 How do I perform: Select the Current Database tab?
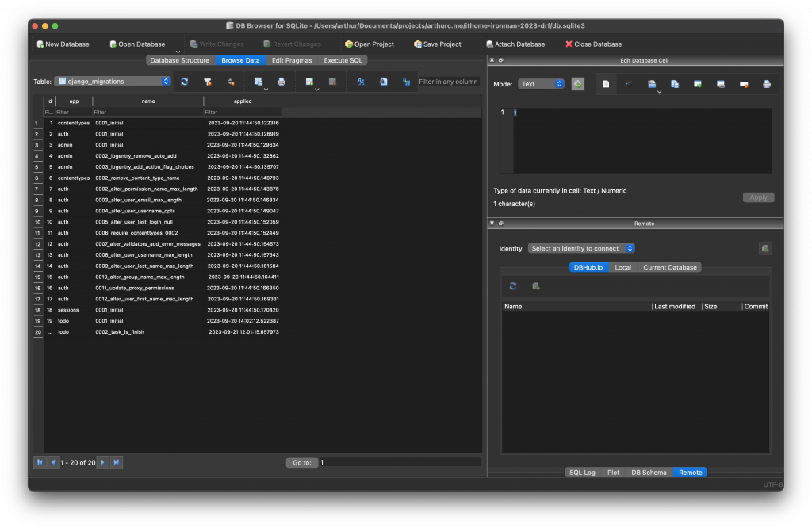click(669, 268)
